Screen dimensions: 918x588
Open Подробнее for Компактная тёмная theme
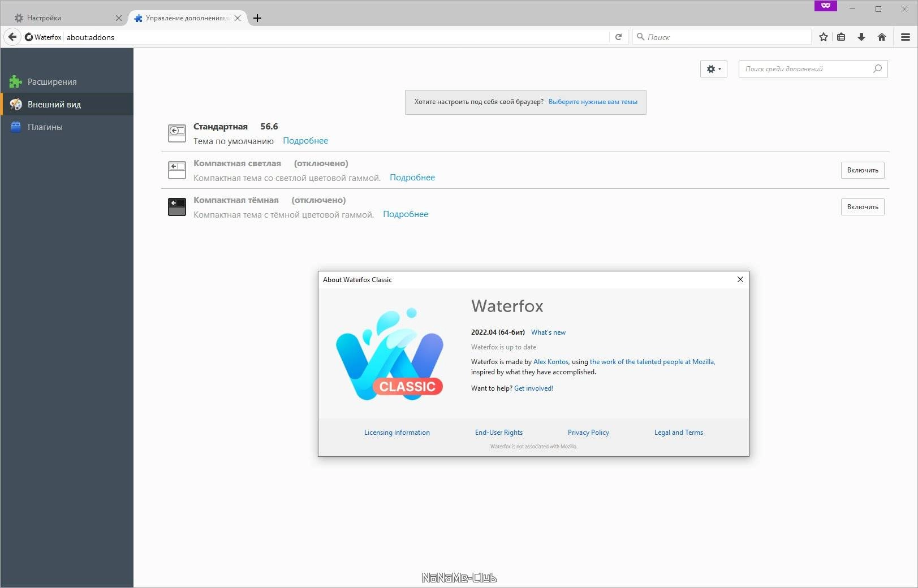pyautogui.click(x=406, y=214)
